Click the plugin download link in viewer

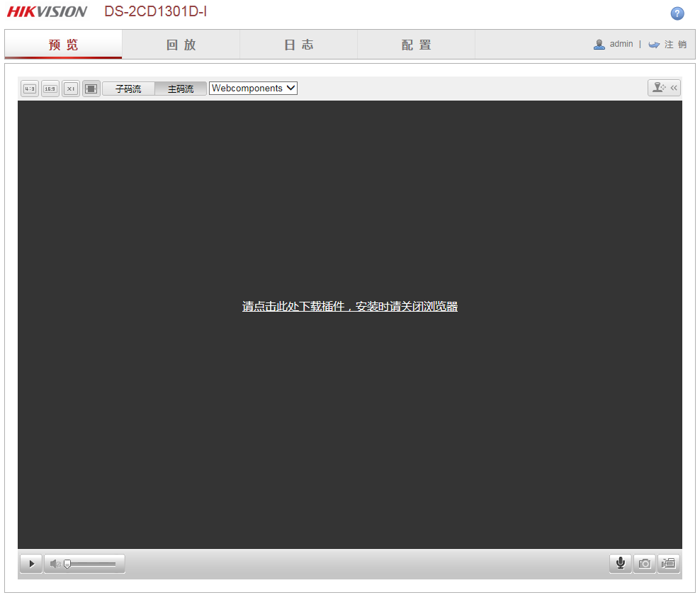(349, 307)
